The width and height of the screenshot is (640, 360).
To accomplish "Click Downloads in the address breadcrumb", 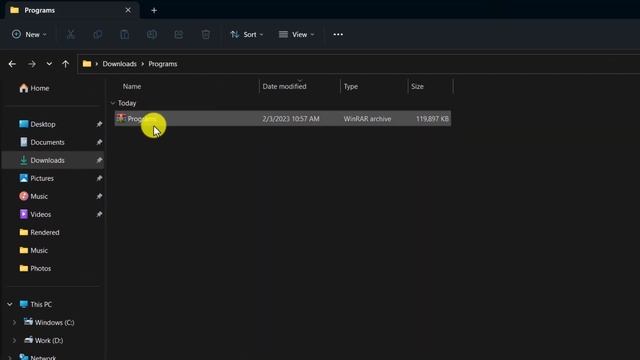I will (x=120, y=64).
